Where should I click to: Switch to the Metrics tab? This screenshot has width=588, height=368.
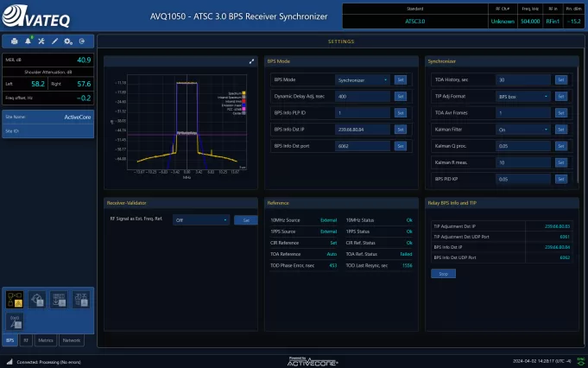(47, 341)
